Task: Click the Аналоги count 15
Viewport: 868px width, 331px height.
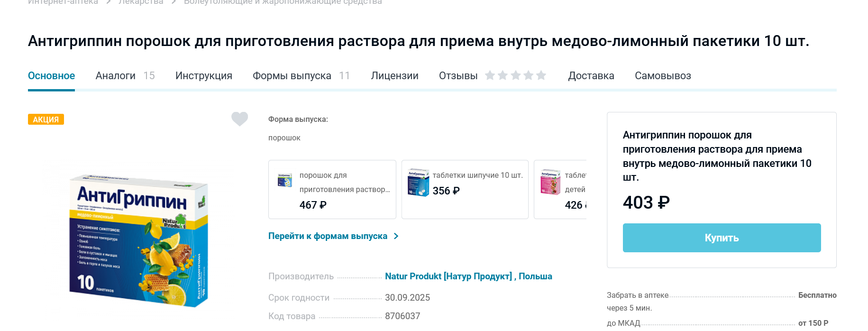Action: coord(149,76)
